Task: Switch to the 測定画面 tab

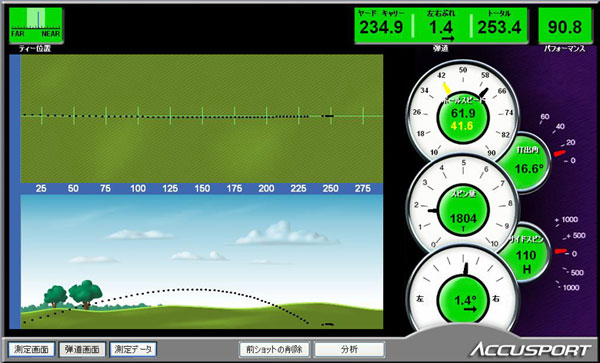Action: [31, 349]
